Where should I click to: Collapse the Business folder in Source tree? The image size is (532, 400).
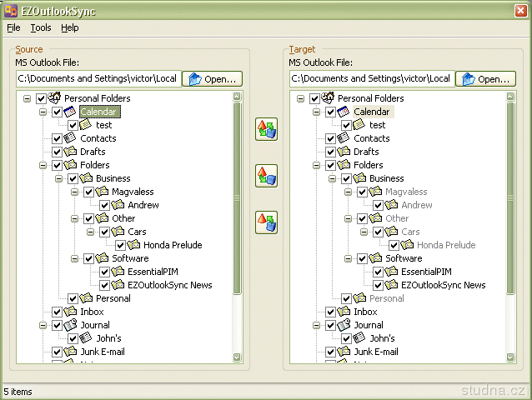(x=59, y=178)
